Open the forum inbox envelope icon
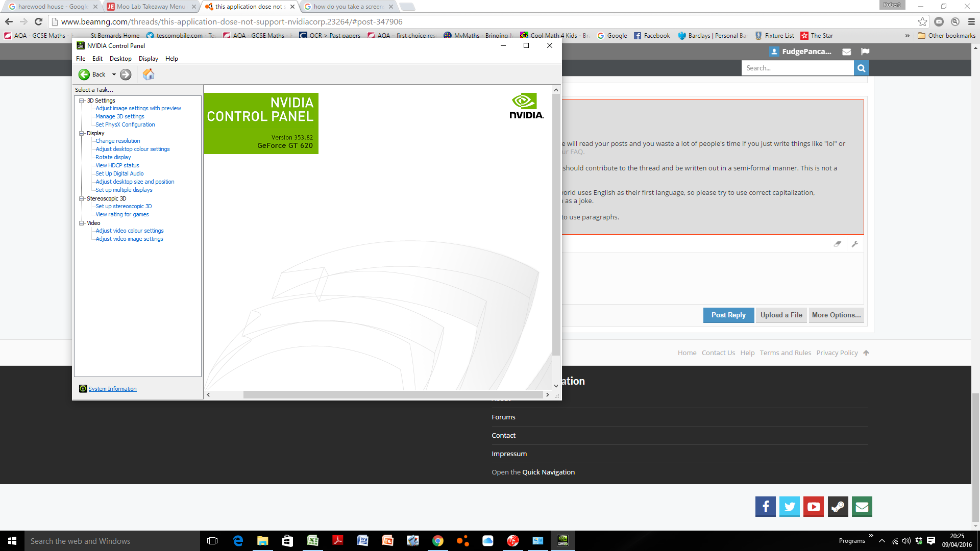This screenshot has width=980, height=551. click(x=846, y=52)
